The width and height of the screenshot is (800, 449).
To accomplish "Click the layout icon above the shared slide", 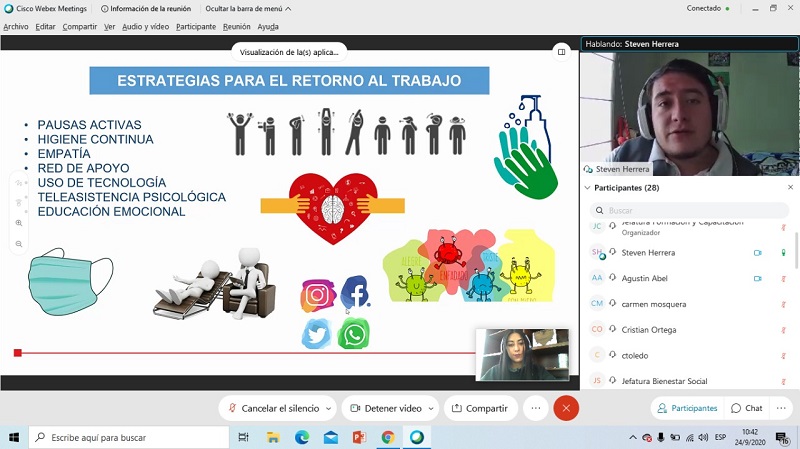I will coord(562,52).
